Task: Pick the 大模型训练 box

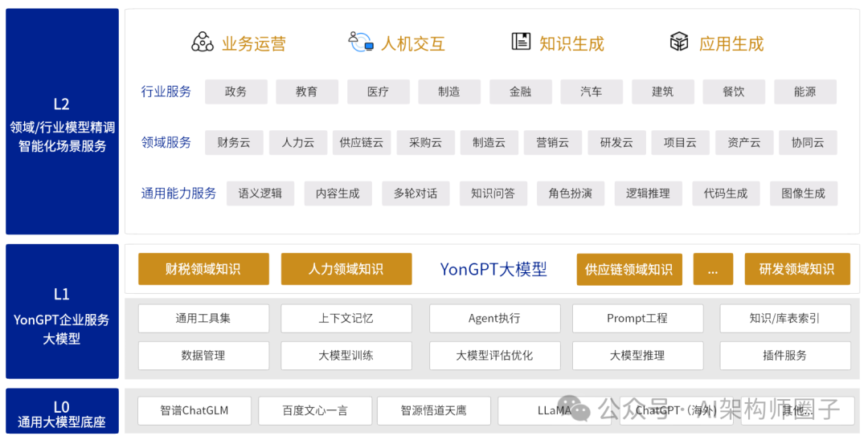Action: click(346, 356)
